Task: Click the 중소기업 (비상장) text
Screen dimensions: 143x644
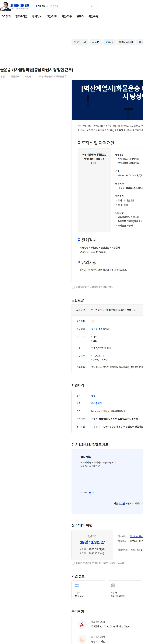Action: (118, 596)
